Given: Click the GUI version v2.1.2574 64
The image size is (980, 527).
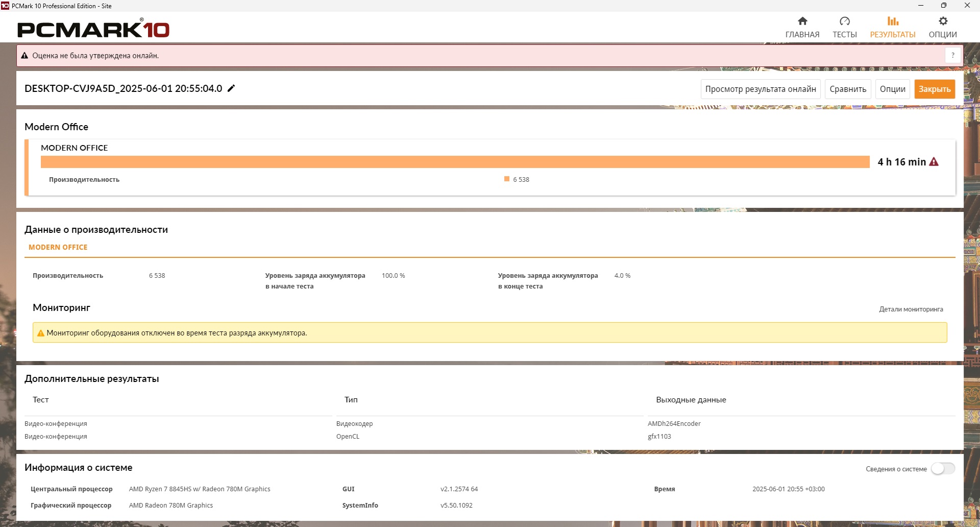Looking at the screenshot, I should click(459, 489).
